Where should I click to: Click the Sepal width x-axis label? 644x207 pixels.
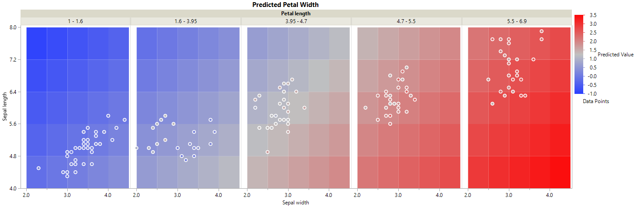coord(298,203)
